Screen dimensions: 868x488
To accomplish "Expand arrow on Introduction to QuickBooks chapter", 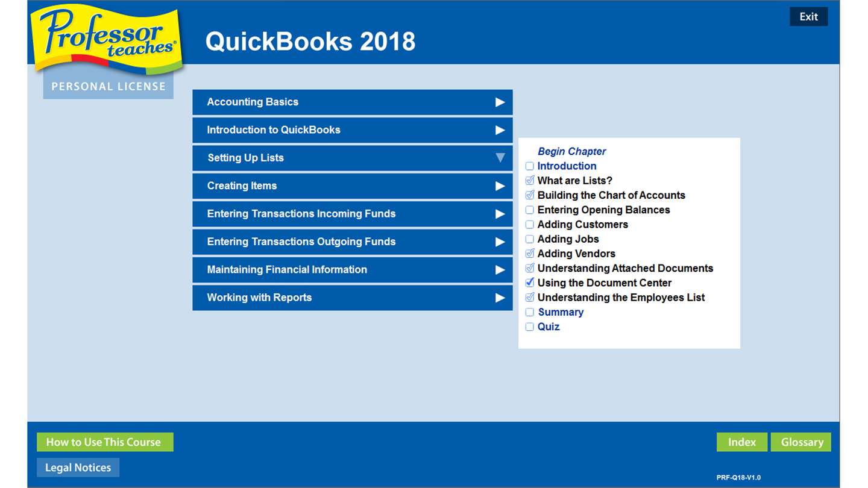I will click(500, 130).
